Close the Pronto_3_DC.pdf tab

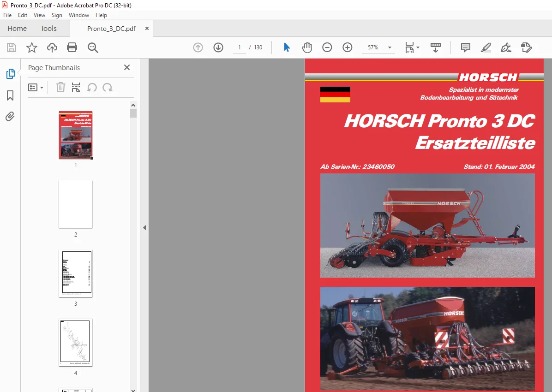tap(147, 29)
